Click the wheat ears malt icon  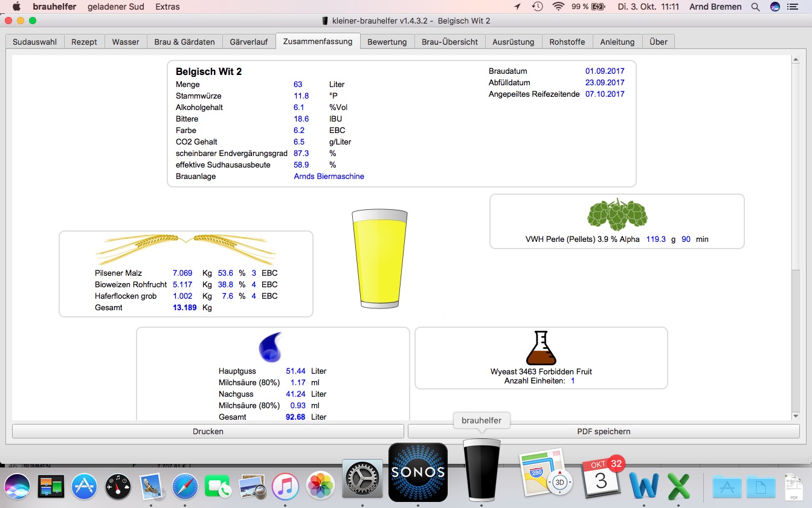186,246
